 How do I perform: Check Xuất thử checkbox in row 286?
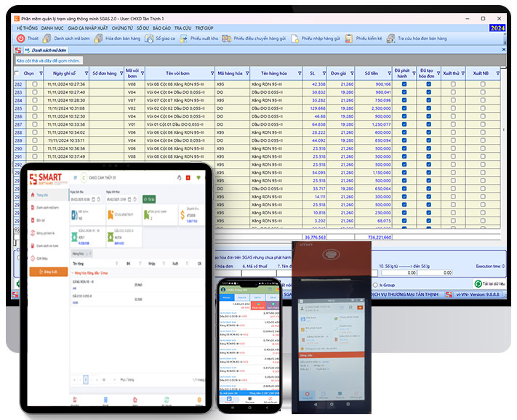453,116
